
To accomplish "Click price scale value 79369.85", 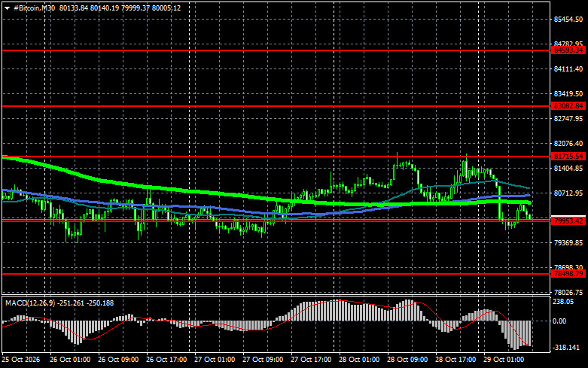I will 568,243.
